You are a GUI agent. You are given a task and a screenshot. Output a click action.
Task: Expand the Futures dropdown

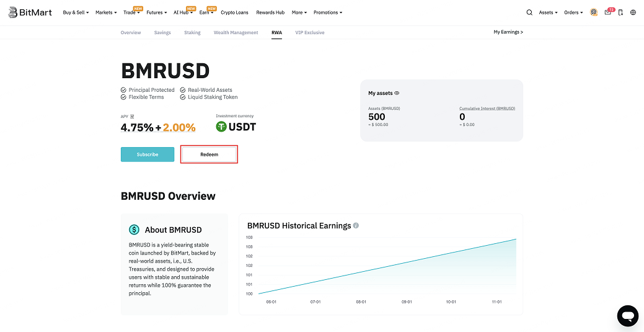point(156,12)
